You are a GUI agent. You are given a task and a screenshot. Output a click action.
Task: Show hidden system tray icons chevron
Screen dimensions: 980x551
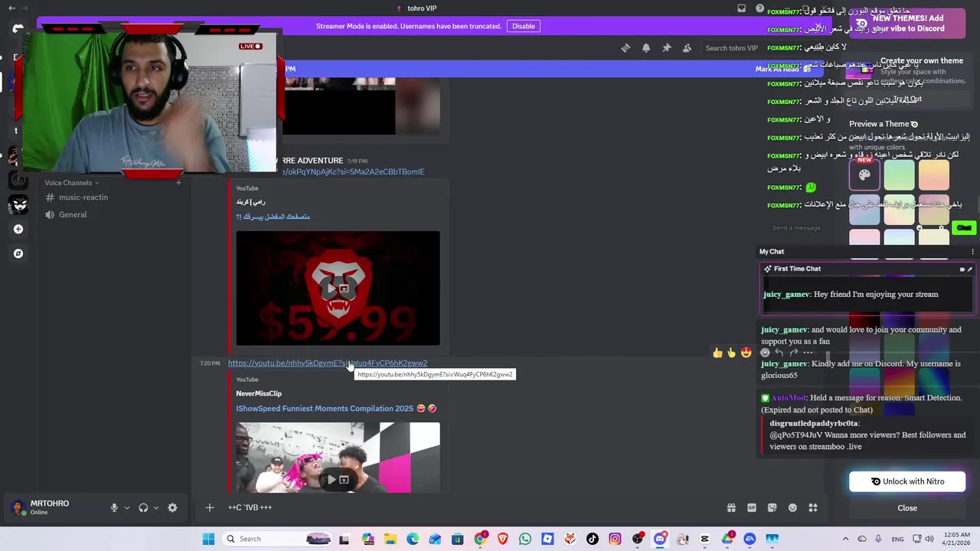[845, 539]
